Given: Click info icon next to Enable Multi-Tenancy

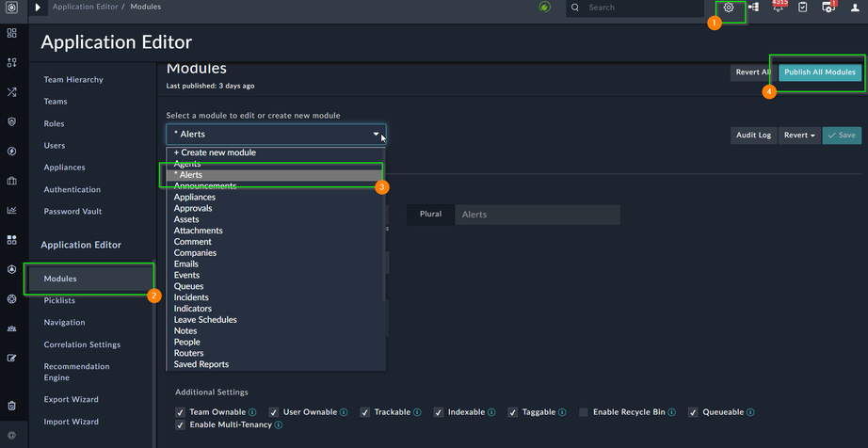Looking at the screenshot, I should coord(279,424).
